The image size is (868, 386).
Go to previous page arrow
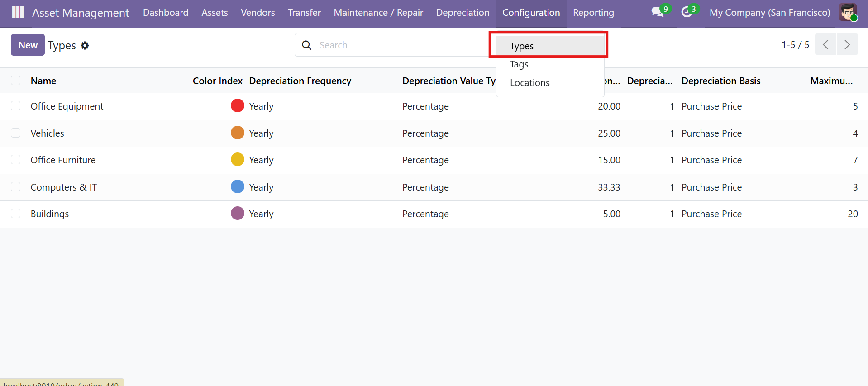(x=825, y=44)
